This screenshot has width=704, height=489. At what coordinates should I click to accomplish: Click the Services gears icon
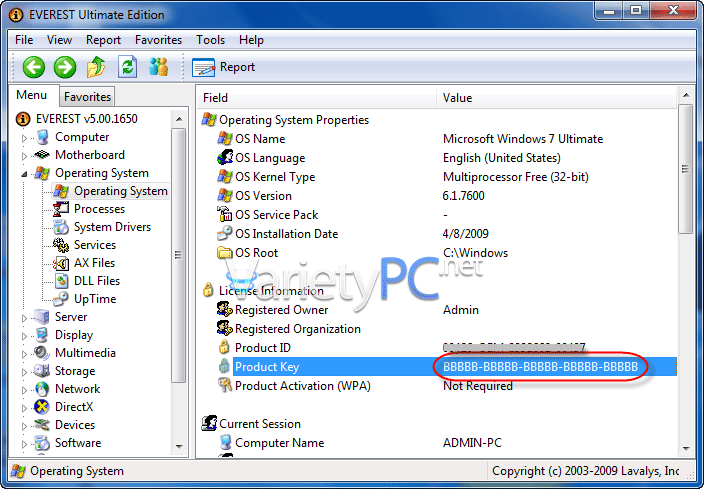pos(61,245)
